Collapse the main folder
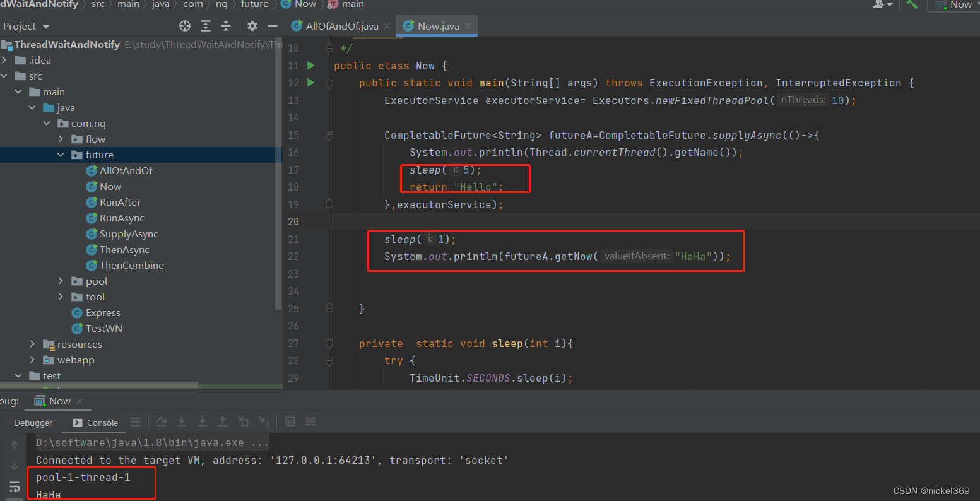The image size is (980, 501). pos(18,92)
